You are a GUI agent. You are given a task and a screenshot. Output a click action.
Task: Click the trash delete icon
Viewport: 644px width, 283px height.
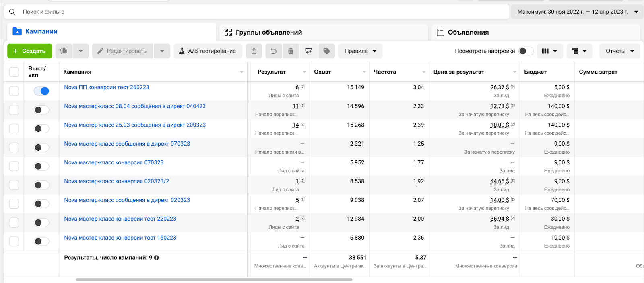click(291, 51)
